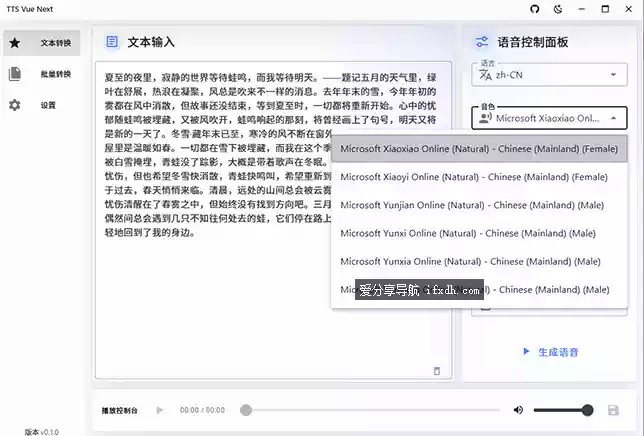Select Microsoft Yunjian Online voice option
This screenshot has width=644, height=436.
[479, 205]
